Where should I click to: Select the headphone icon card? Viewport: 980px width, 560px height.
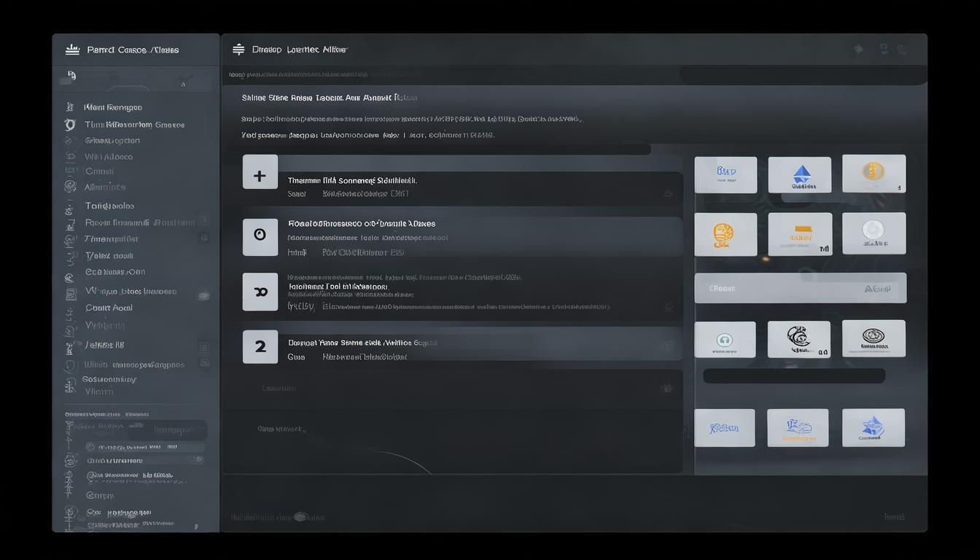pyautogui.click(x=724, y=339)
